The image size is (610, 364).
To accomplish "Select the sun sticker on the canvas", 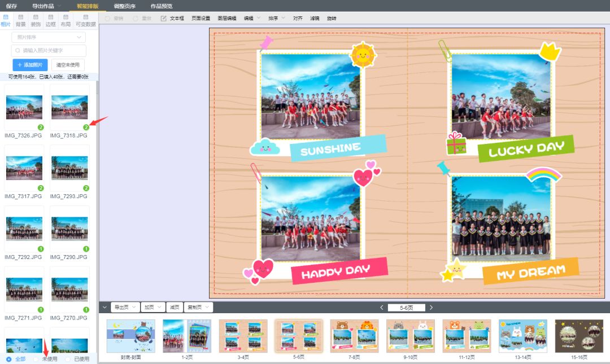I will (363, 55).
